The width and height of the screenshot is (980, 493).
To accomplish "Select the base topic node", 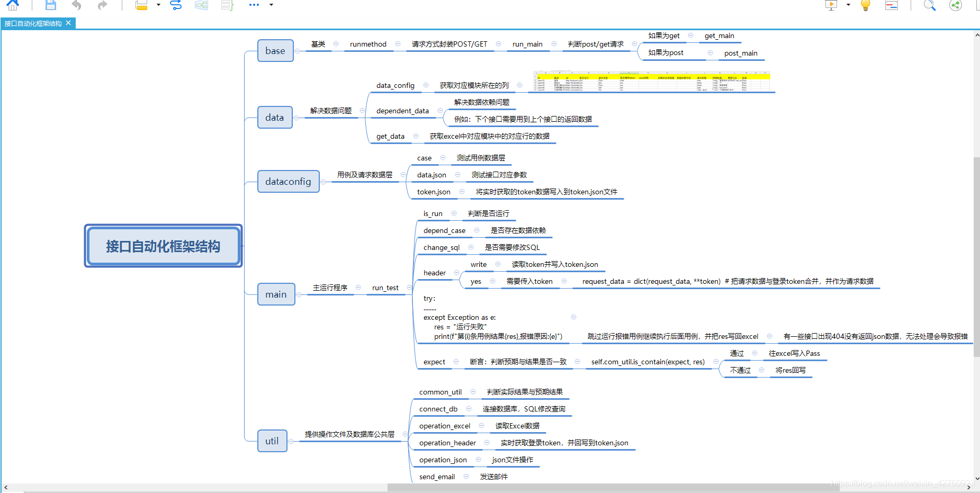I will pyautogui.click(x=275, y=51).
